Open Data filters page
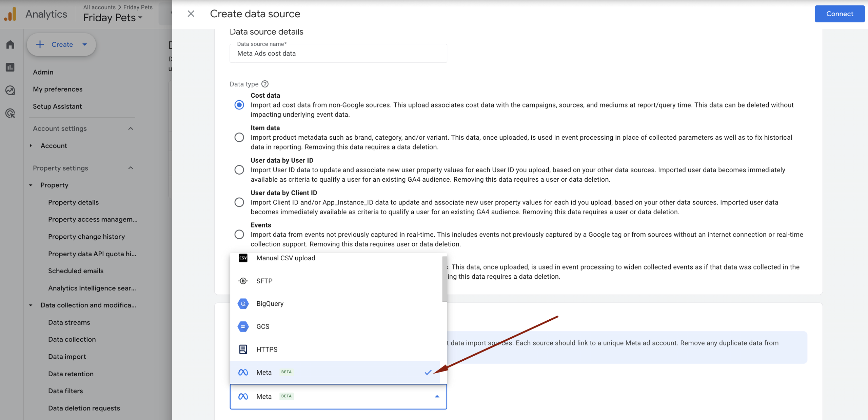The image size is (868, 420). point(65,391)
